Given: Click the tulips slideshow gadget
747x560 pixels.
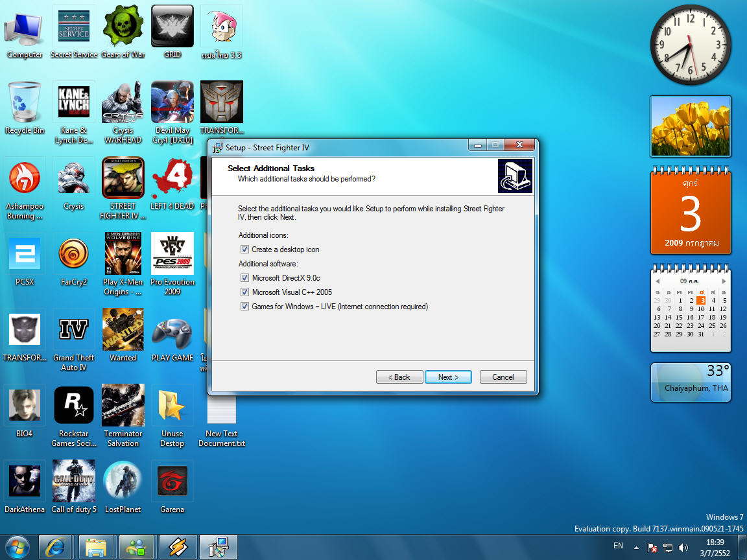Looking at the screenshot, I should tap(691, 126).
